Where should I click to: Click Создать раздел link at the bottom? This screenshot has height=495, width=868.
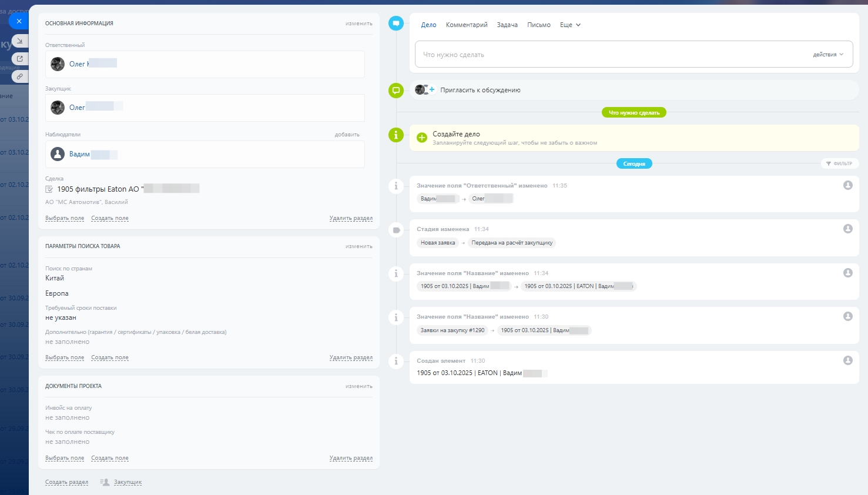pos(66,482)
